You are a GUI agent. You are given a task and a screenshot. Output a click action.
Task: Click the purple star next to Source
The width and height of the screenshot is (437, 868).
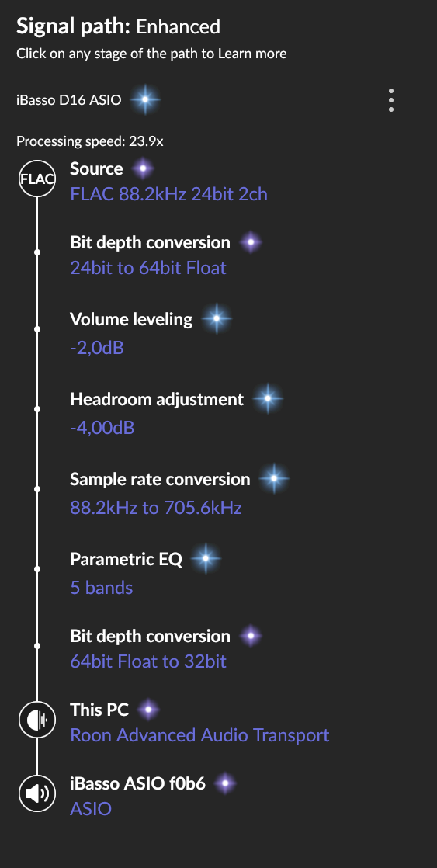point(143,168)
